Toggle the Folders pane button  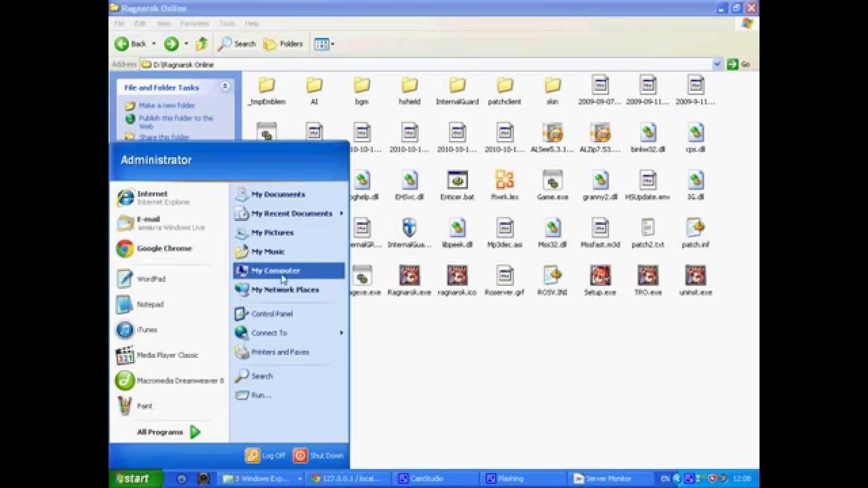click(283, 44)
